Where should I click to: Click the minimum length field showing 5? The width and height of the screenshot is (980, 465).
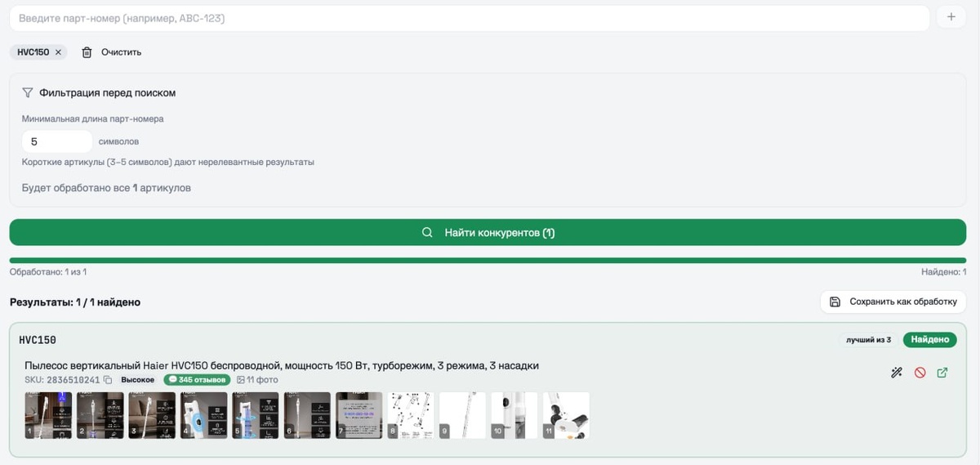click(57, 141)
